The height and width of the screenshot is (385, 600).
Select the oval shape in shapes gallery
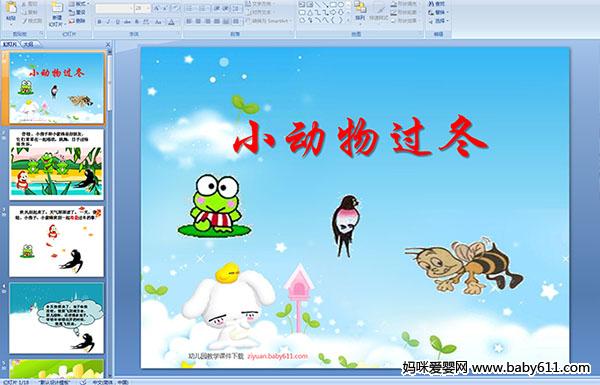tap(341, 4)
